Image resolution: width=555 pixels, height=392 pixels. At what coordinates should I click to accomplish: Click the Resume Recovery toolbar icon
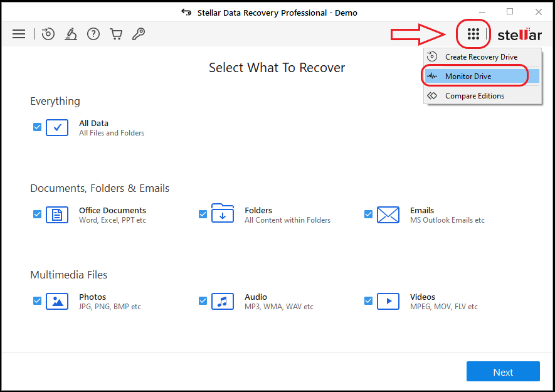[x=48, y=34]
